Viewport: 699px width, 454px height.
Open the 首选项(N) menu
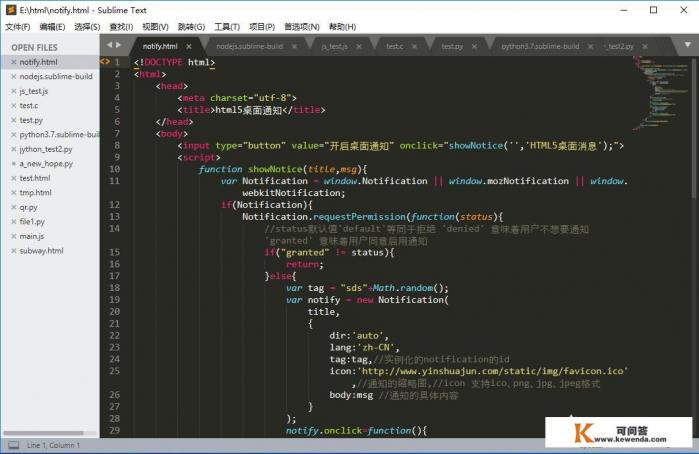302,27
